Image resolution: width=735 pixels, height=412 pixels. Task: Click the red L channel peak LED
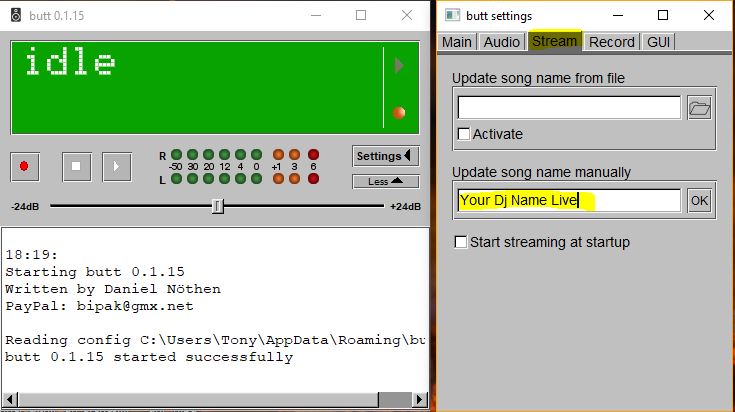pyautogui.click(x=314, y=179)
